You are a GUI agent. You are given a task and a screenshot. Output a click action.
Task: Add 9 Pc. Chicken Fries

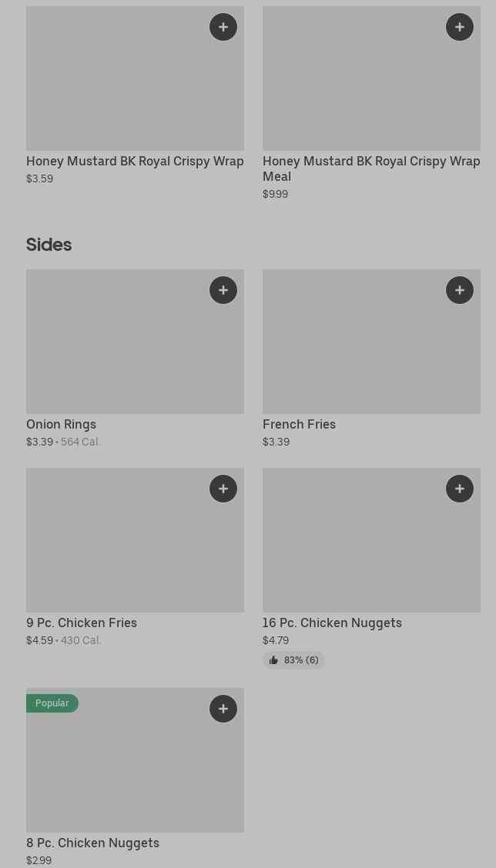[x=223, y=489]
